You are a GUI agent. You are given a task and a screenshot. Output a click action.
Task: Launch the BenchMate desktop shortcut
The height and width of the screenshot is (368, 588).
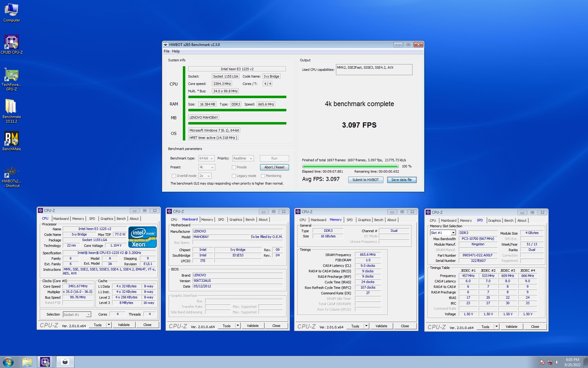[x=12, y=141]
